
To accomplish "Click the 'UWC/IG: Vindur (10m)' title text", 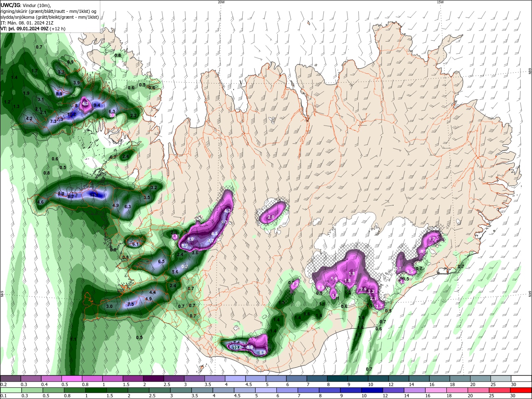I will pos(26,5).
